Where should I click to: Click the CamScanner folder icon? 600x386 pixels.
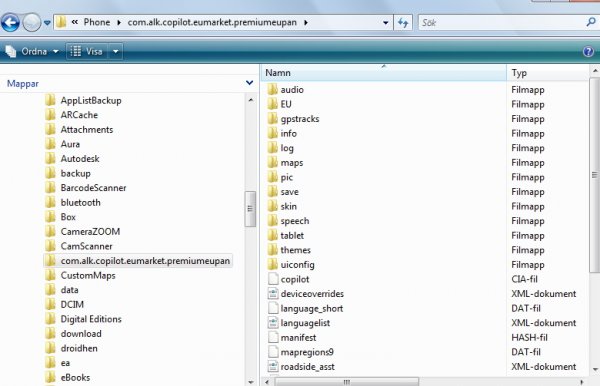point(51,246)
